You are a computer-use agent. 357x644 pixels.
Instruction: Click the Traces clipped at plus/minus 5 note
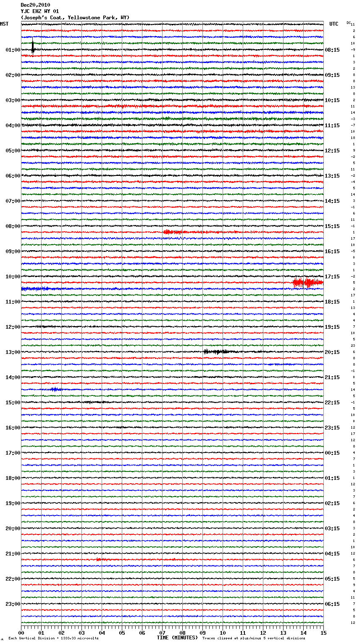point(254,638)
